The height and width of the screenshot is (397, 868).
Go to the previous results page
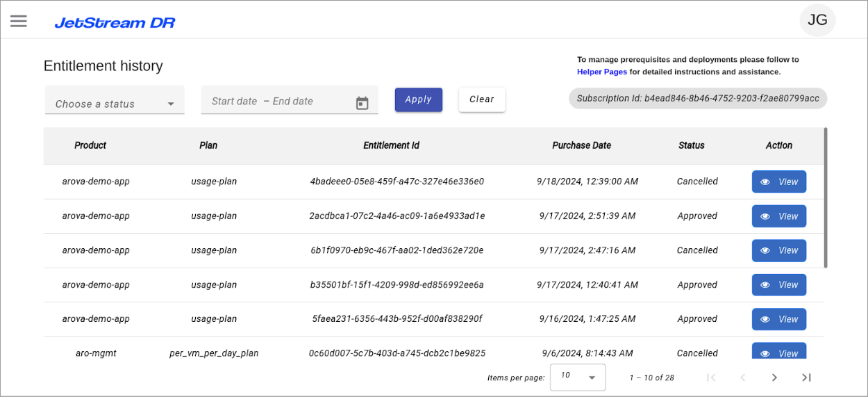point(742,378)
